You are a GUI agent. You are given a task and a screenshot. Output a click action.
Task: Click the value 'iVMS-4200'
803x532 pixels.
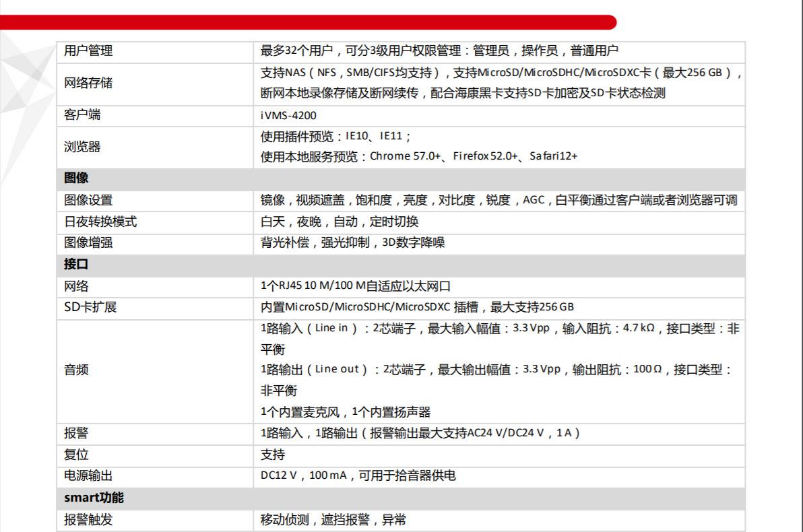point(288,116)
